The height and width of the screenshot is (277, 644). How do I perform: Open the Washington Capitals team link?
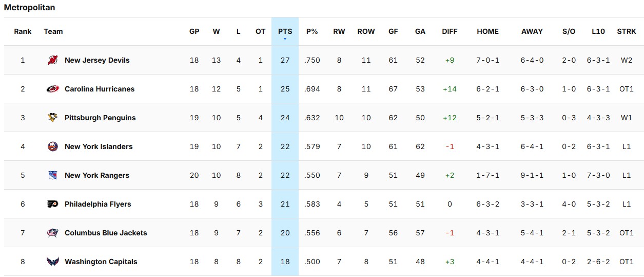pyautogui.click(x=101, y=262)
